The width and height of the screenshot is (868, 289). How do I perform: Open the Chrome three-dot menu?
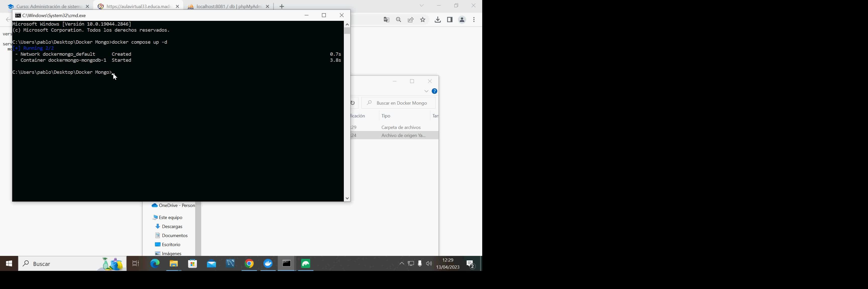click(474, 20)
